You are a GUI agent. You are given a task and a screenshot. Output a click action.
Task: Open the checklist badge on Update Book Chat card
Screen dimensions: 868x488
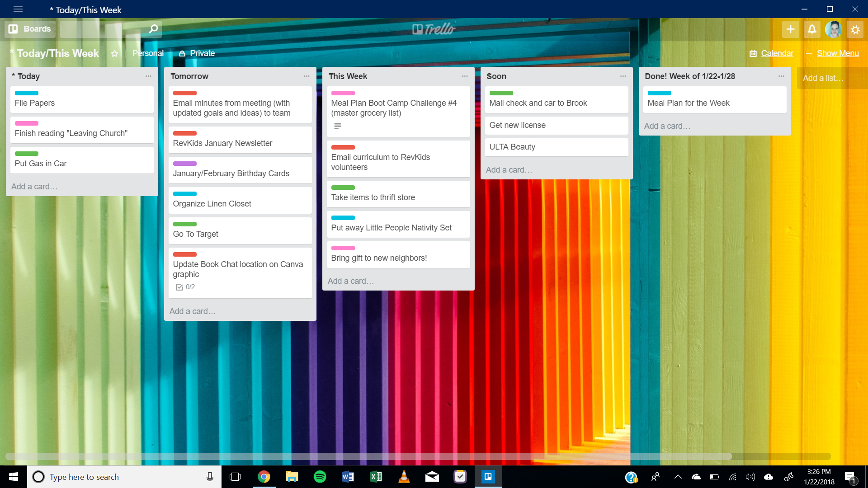point(180,286)
